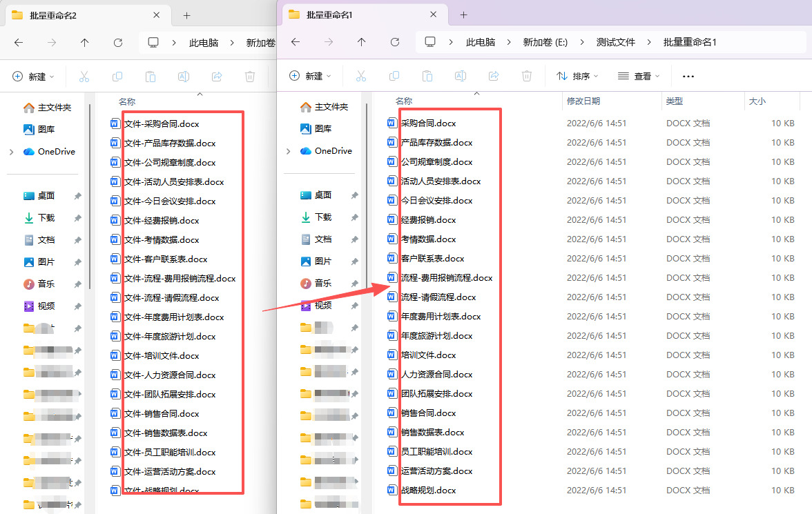Click Cut icon in 批量重命名2 window

[84, 77]
